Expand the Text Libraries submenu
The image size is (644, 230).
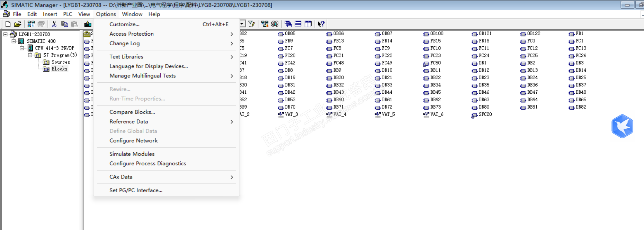(232, 57)
